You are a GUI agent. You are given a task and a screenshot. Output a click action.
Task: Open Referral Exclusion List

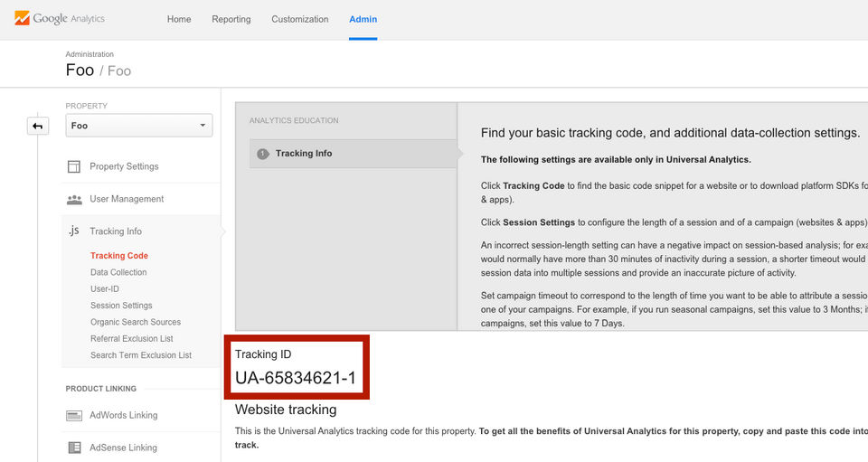[132, 339]
